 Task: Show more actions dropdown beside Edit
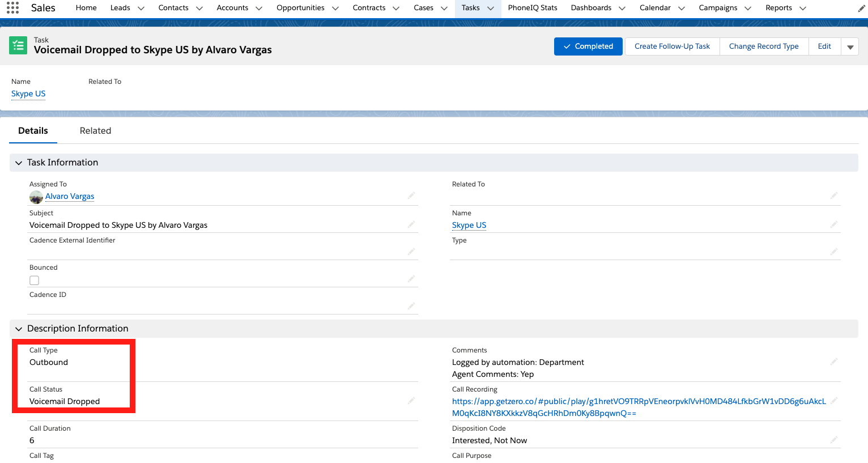[850, 46]
